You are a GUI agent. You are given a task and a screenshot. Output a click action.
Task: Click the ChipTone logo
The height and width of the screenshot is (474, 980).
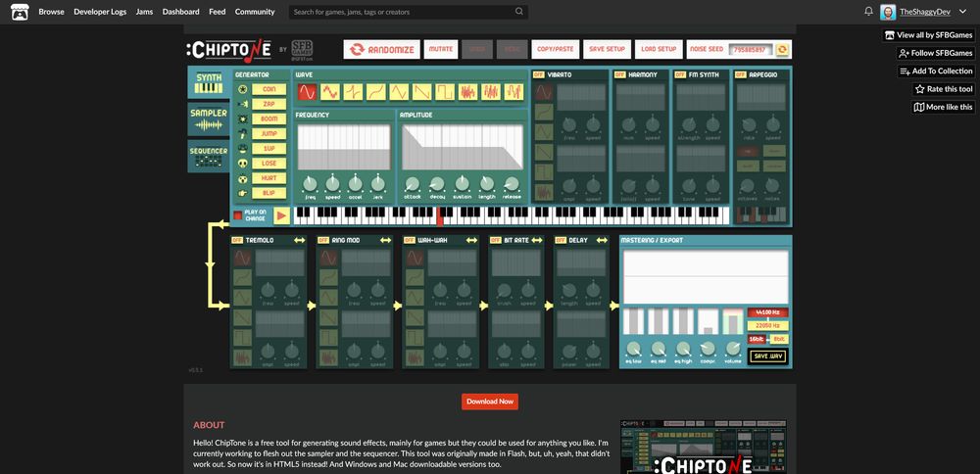pos(228,50)
